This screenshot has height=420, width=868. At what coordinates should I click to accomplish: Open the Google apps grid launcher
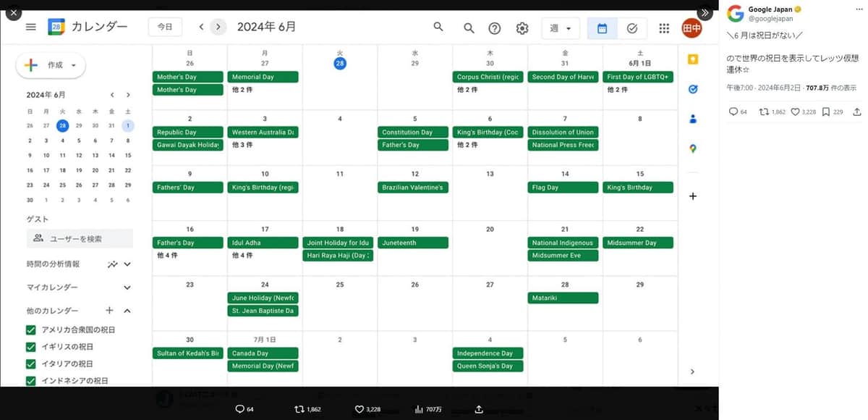click(664, 28)
